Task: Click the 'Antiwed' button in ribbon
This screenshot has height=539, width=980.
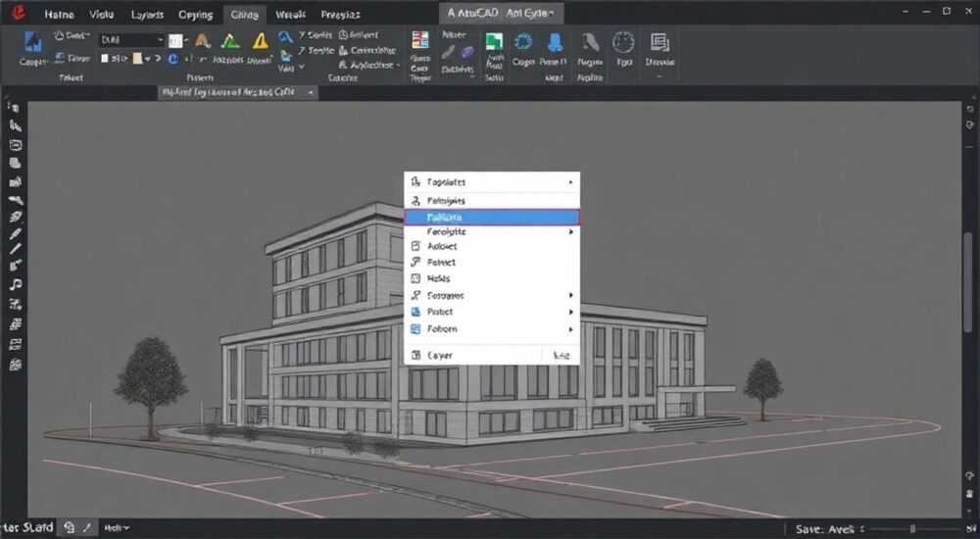Action: tap(359, 35)
